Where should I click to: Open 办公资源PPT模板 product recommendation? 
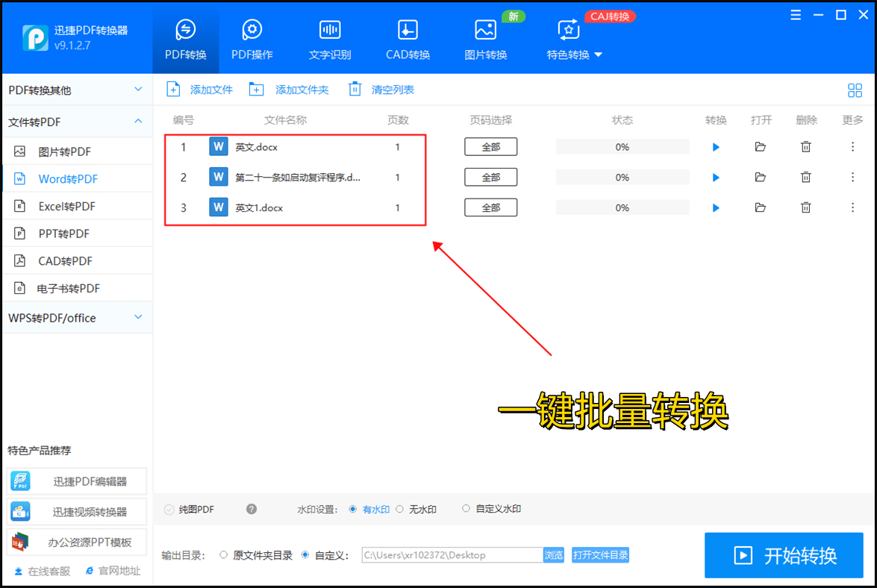point(77,542)
